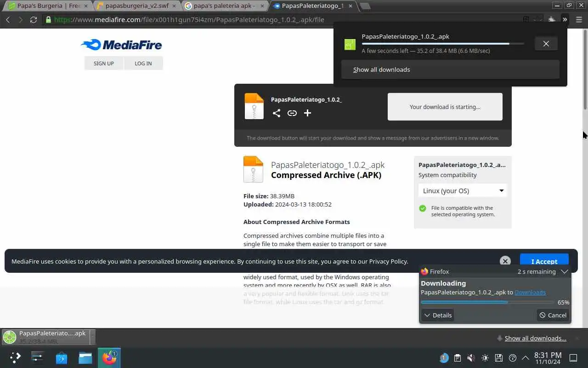Close the papasburgeria_v2.swf tab

pos(174,6)
